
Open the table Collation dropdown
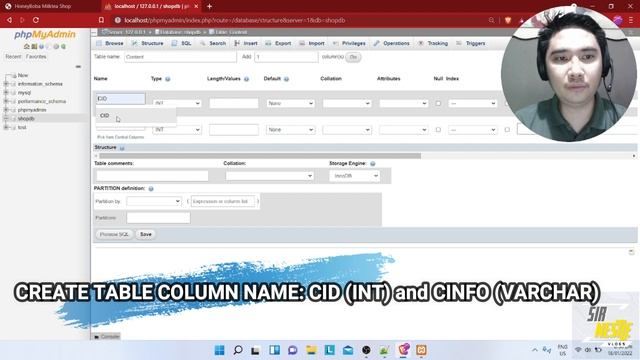click(x=269, y=176)
